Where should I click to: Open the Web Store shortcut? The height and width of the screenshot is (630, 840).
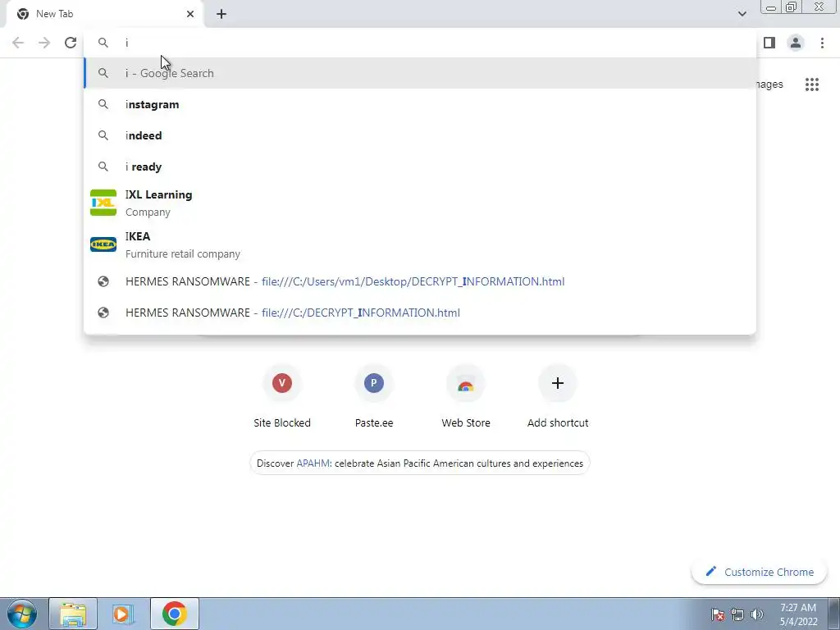(x=466, y=397)
